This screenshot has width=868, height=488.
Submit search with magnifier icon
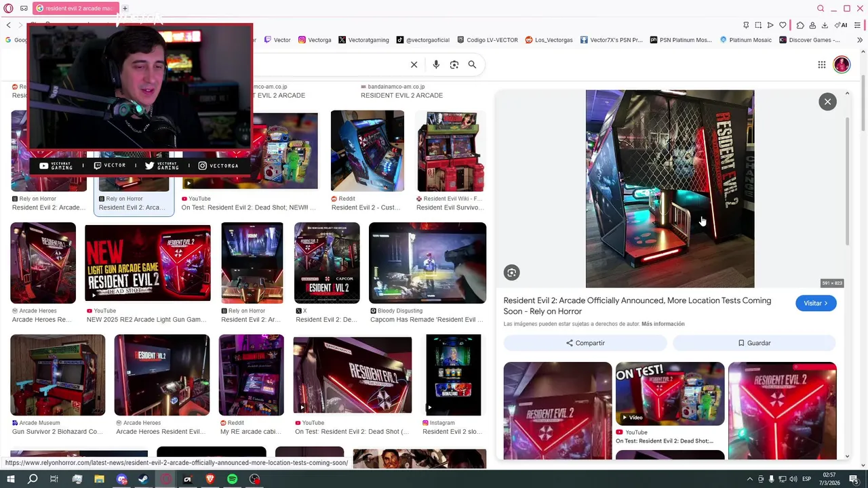coord(472,64)
